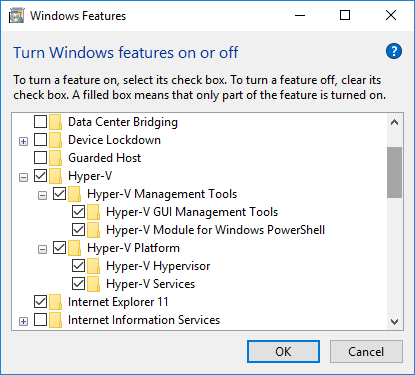Screen dimensions: 415x375
Task: Click the Hyper-V Services folder icon
Action: click(93, 284)
